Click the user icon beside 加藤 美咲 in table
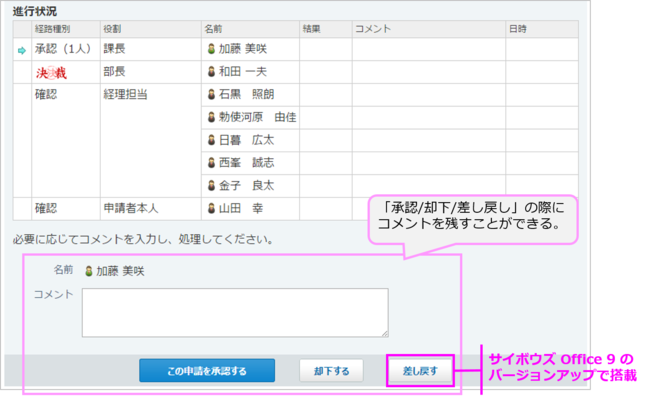The width and height of the screenshot is (650, 396). tap(211, 49)
